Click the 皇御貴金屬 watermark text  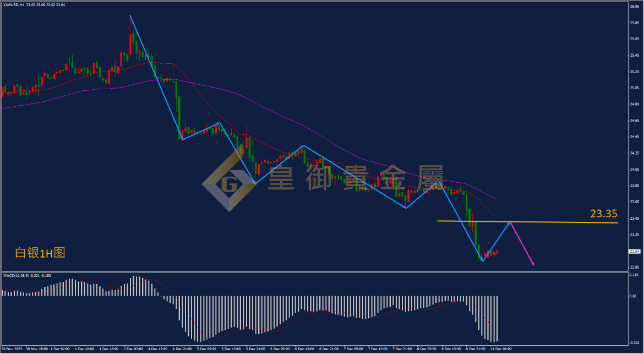click(x=356, y=178)
